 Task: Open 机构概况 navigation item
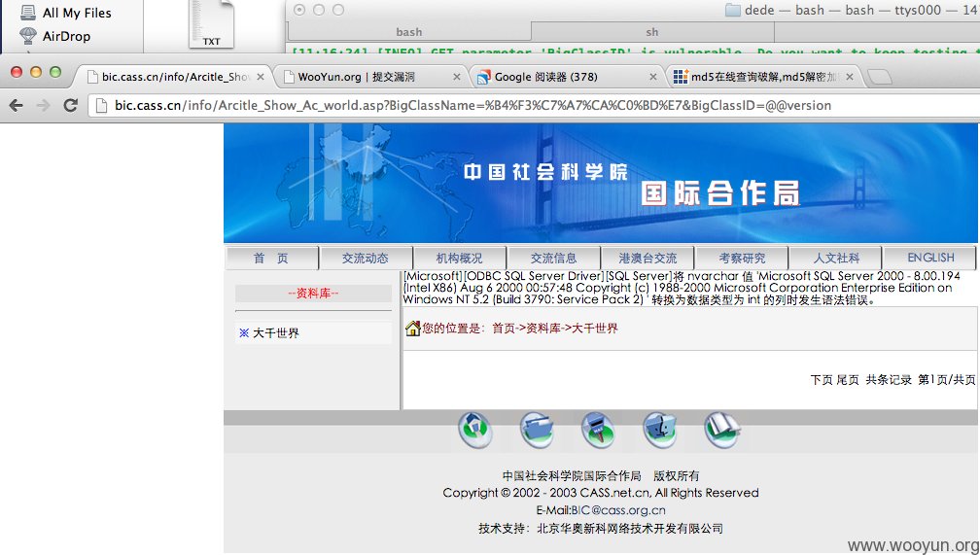(x=459, y=259)
